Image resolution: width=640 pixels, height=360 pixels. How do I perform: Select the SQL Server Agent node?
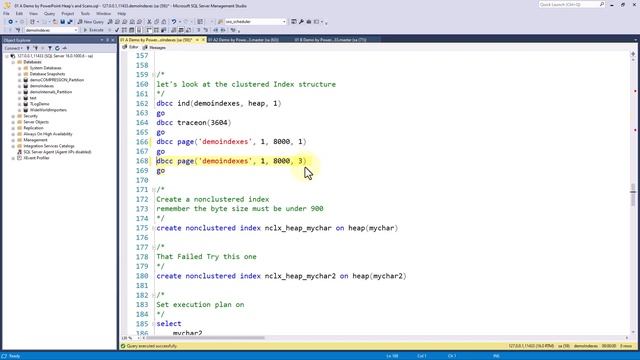click(x=57, y=152)
